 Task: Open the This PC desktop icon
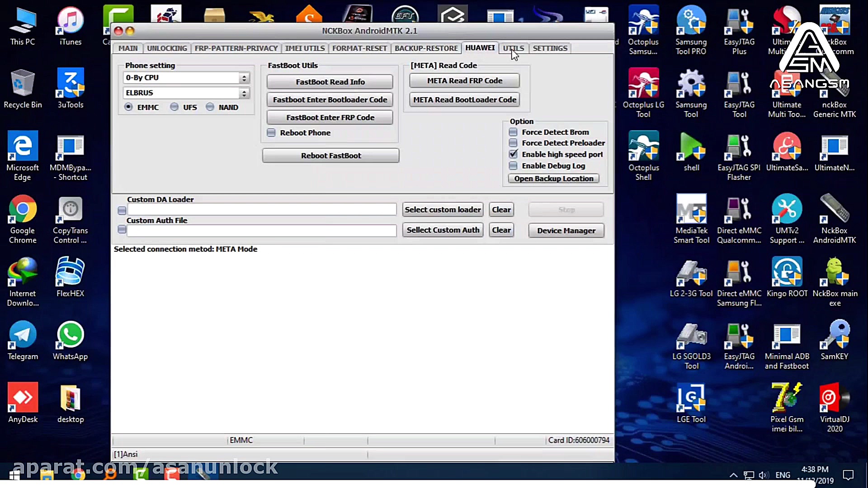point(23,26)
